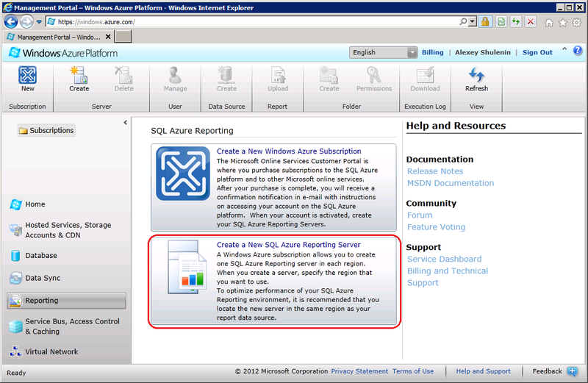Click the red stop loading icon
Screen dimensions: 588x383
coord(530,22)
